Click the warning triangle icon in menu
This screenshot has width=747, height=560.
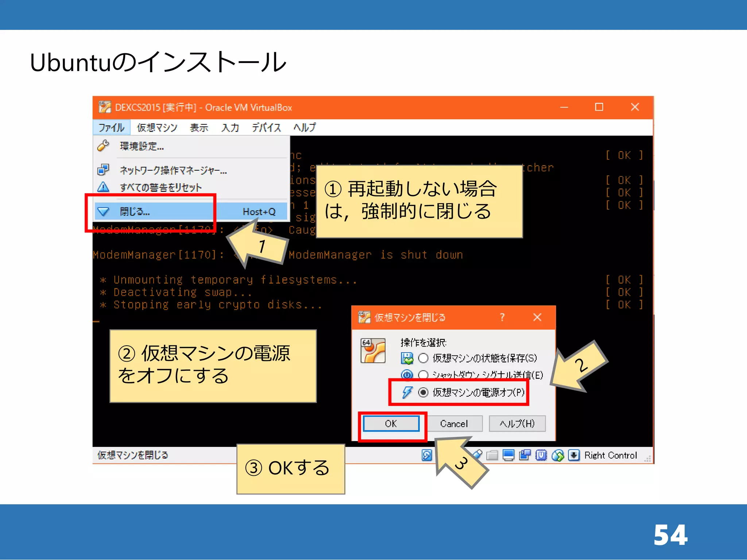point(103,187)
